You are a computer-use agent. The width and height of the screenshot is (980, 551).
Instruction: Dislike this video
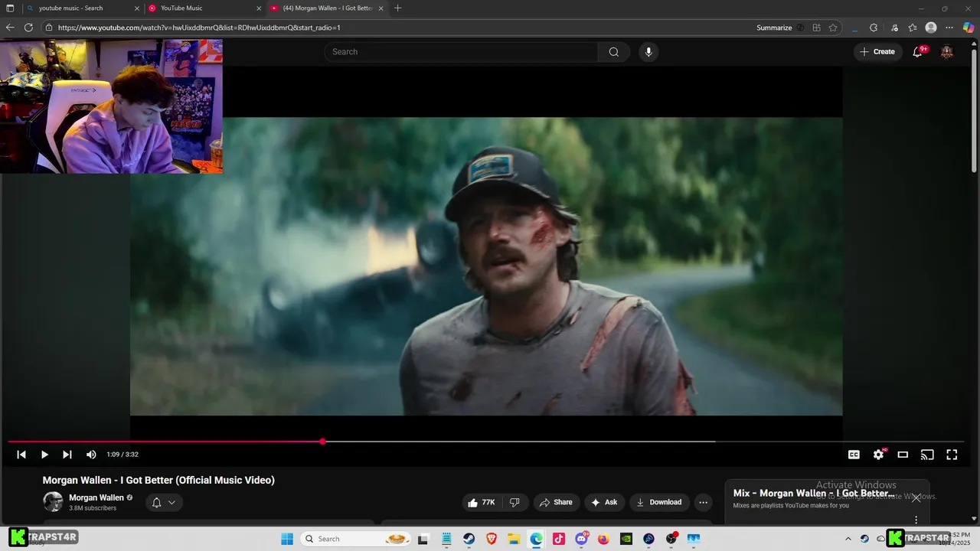click(514, 503)
